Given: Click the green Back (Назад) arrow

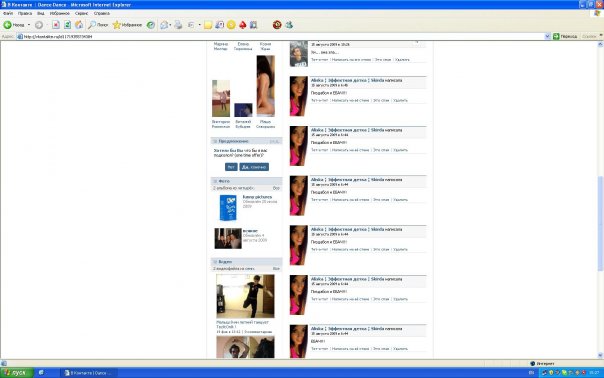Looking at the screenshot, I should point(7,25).
